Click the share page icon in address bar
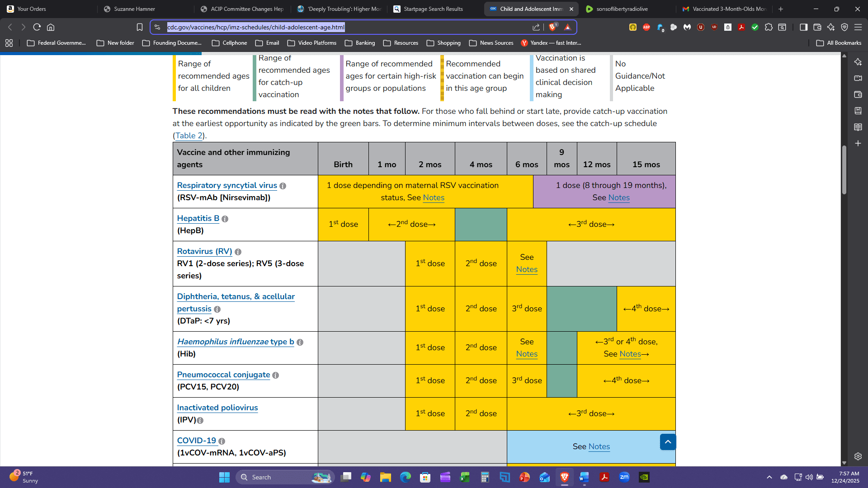Viewport: 868px width, 488px height. (536, 27)
